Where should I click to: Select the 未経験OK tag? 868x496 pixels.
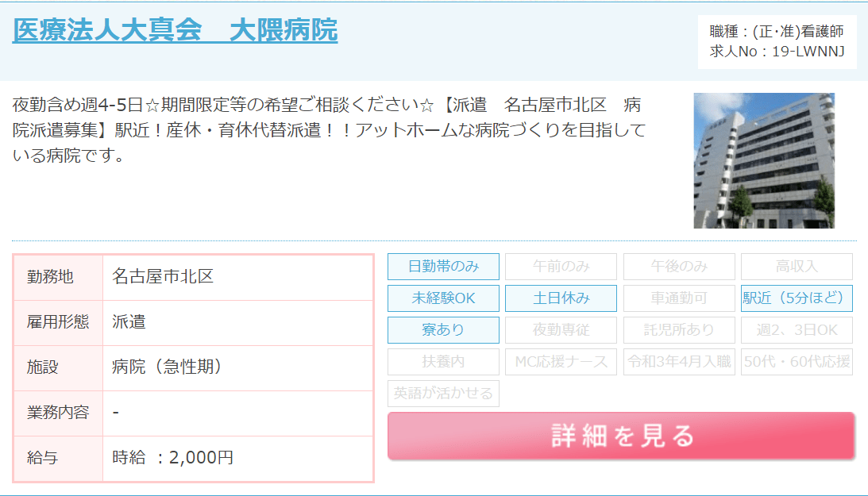click(x=443, y=298)
